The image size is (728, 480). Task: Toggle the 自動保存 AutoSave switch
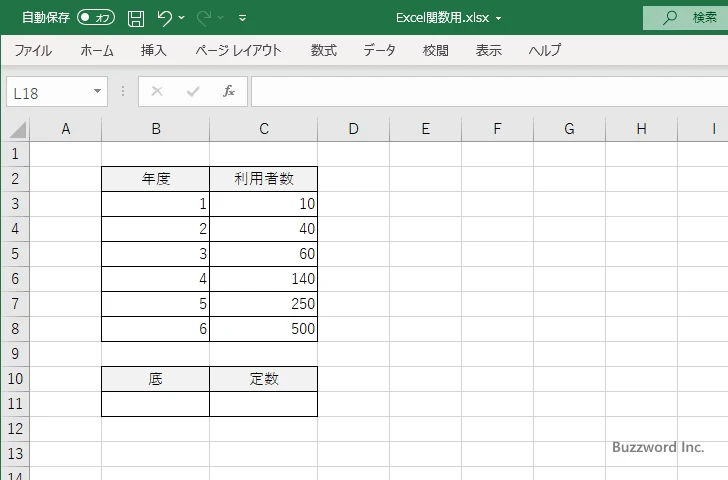(x=96, y=18)
